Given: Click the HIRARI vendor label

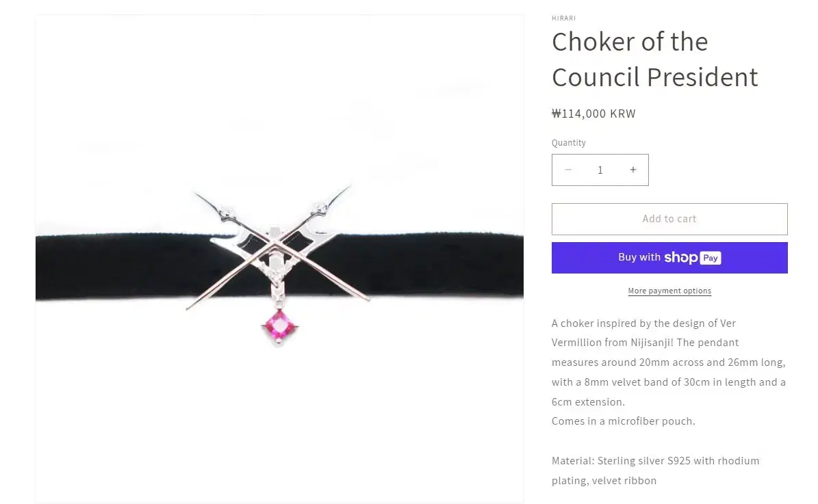Looking at the screenshot, I should [563, 18].
